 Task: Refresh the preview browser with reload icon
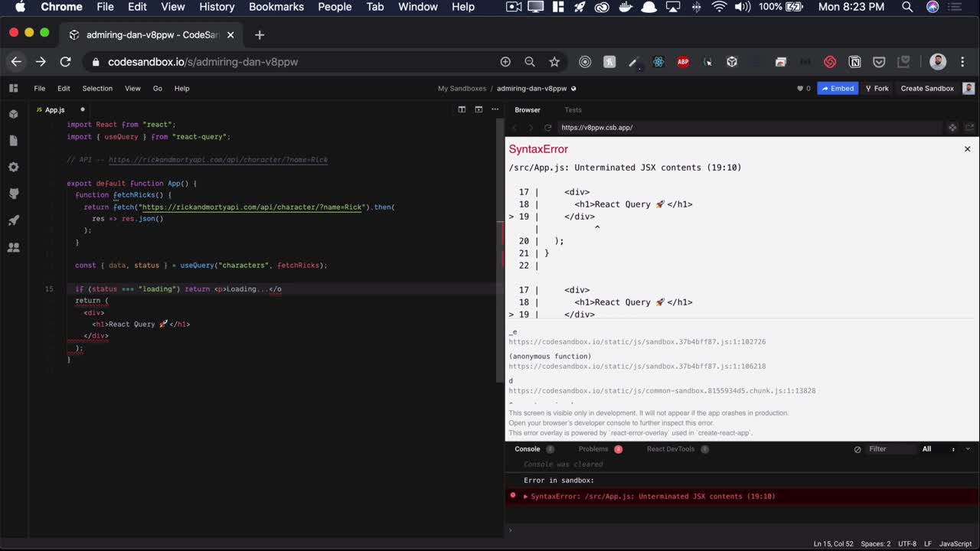547,127
